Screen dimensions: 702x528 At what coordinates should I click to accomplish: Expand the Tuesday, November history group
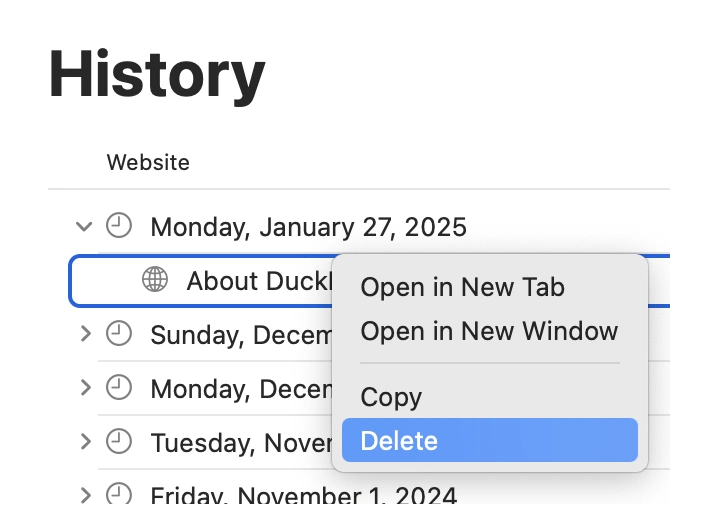85,441
